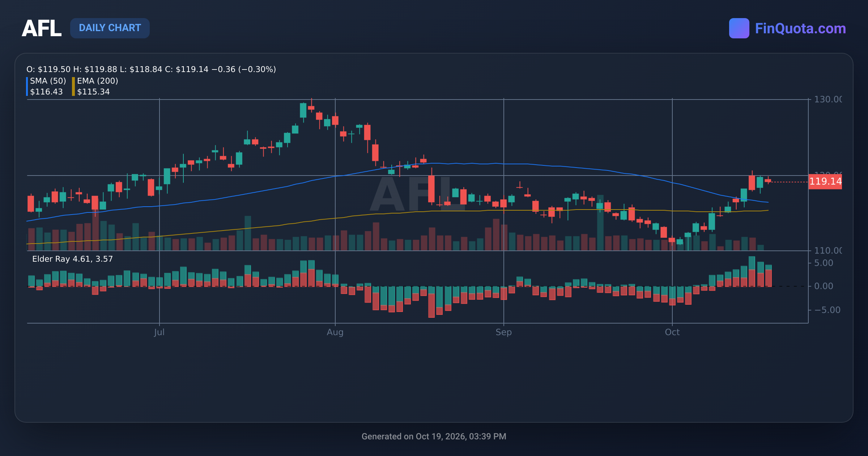Click the OHLC values line
The image size is (868, 456).
pyautogui.click(x=151, y=69)
